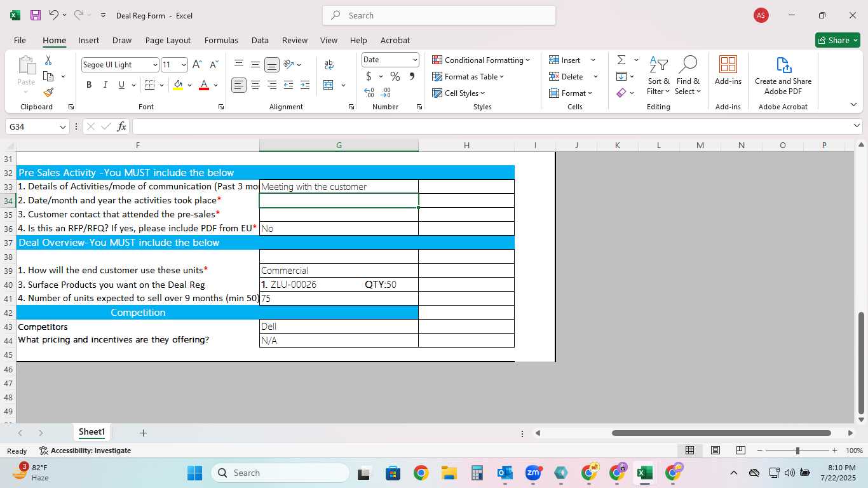Click Accessibility: Investigate in status bar
This screenshot has height=488, width=868.
point(85,451)
